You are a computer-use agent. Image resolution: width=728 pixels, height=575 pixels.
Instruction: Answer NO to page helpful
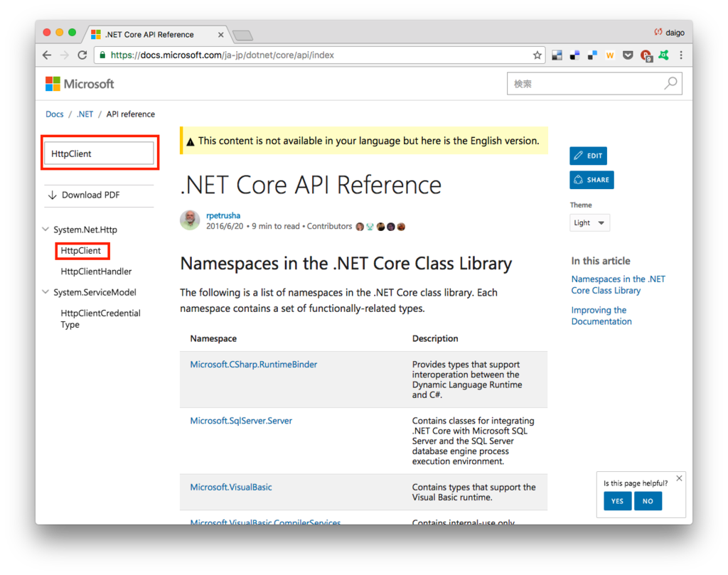648,501
